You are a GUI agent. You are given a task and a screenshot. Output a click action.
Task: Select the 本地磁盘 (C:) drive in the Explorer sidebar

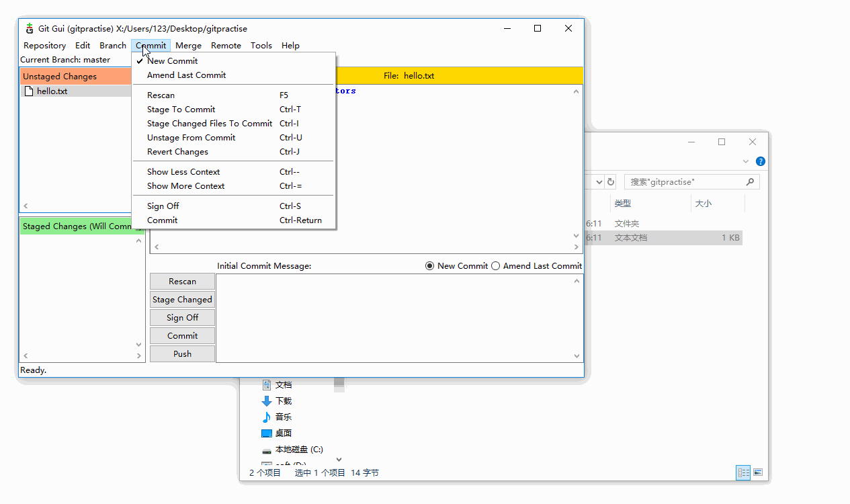tap(293, 450)
